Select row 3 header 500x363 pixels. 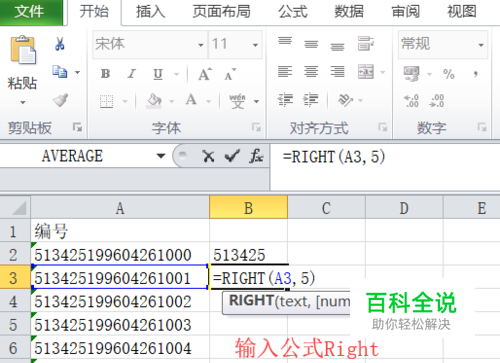pyautogui.click(x=15, y=277)
